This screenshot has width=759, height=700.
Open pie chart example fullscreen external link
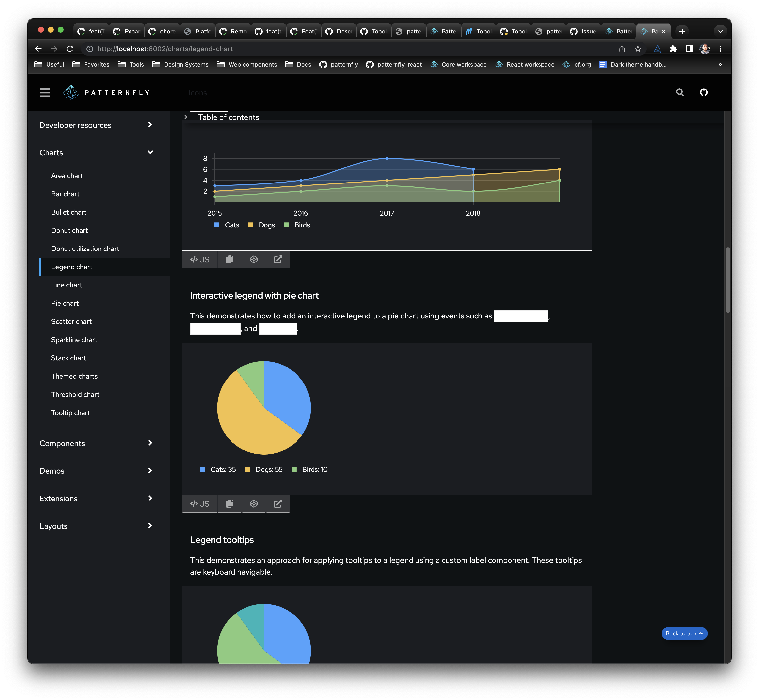pyautogui.click(x=278, y=504)
